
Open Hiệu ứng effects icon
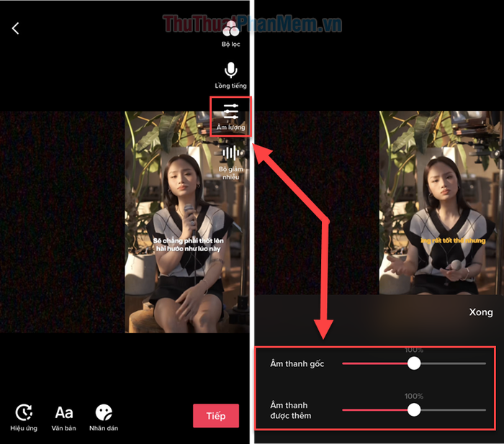click(x=24, y=412)
